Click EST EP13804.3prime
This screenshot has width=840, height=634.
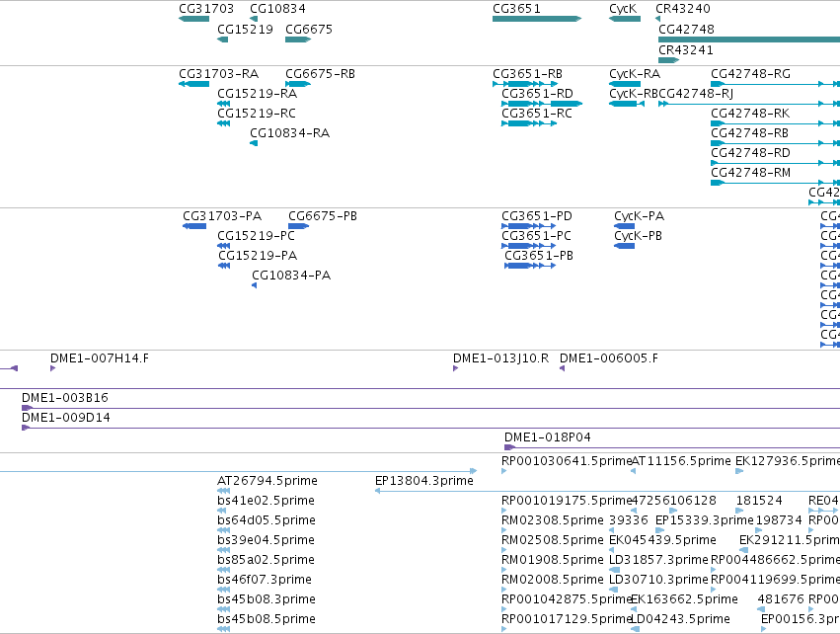click(x=607, y=491)
